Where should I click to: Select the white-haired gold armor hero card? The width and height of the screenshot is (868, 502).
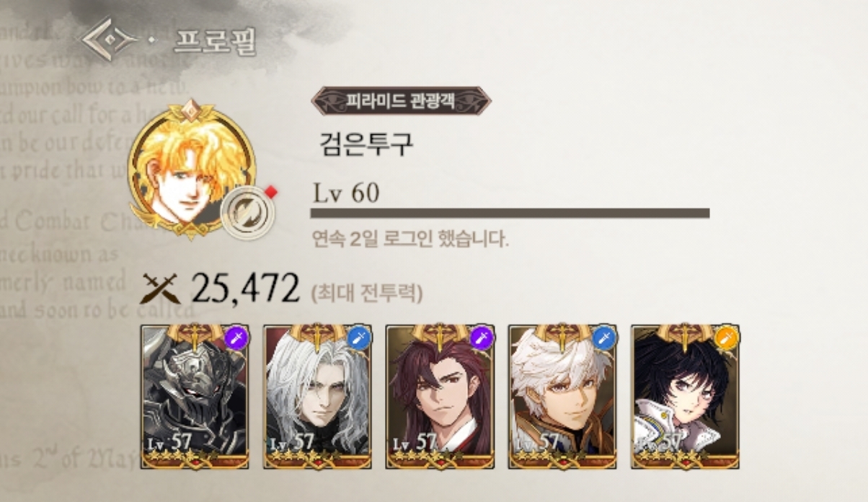[562, 397]
